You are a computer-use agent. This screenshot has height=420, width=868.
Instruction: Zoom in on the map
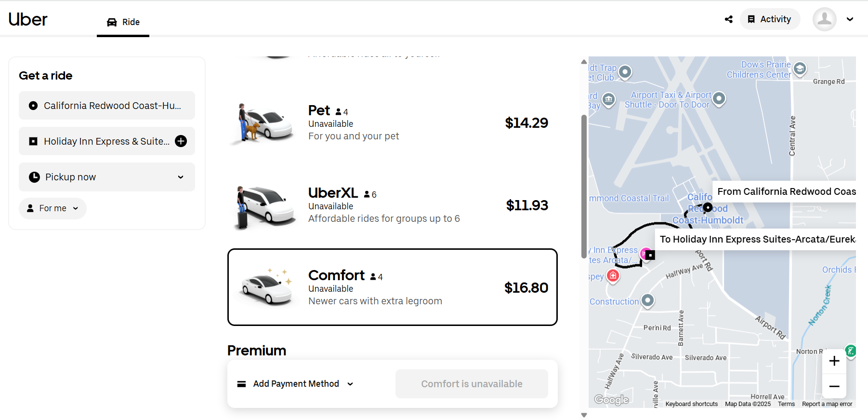coord(834,361)
